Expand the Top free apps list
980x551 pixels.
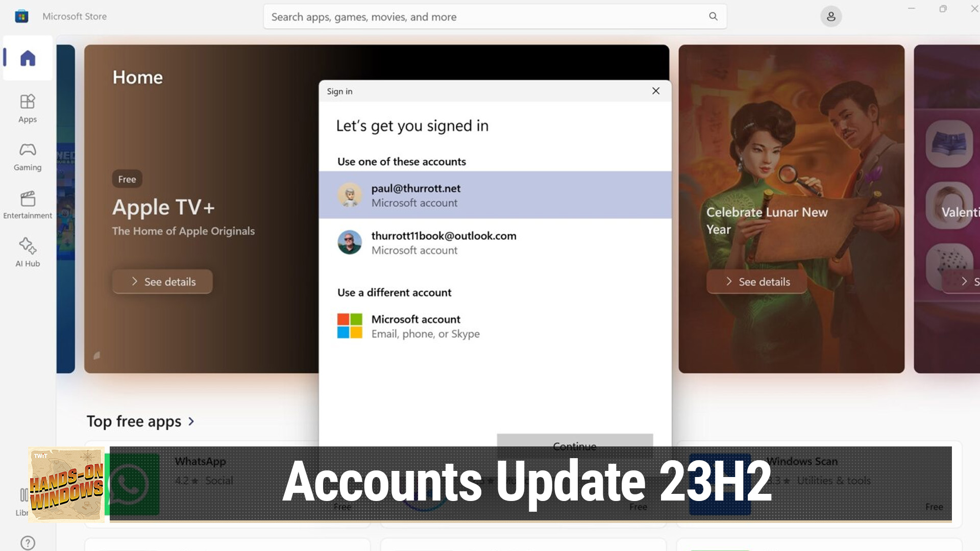pos(191,421)
